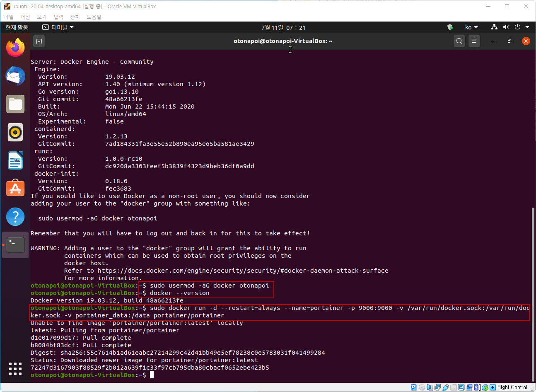Launch LibreOffice Writer from the dock
This screenshot has width=536, height=392.
point(15,160)
